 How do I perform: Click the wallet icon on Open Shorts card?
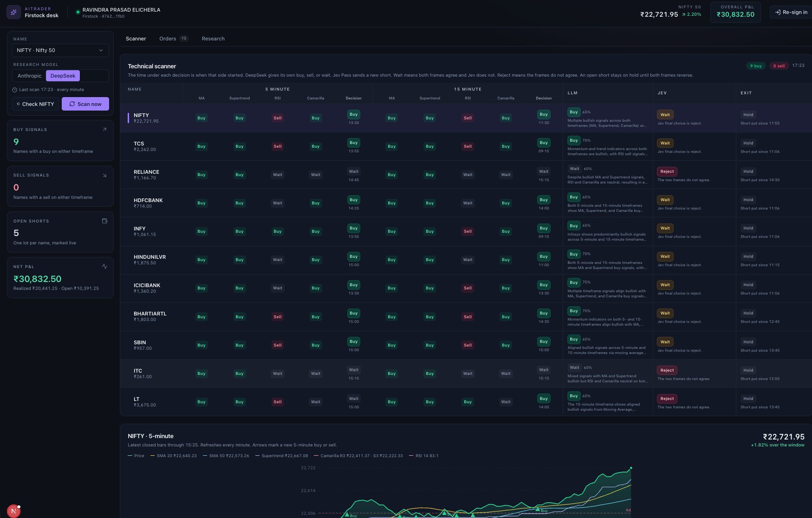(x=104, y=221)
